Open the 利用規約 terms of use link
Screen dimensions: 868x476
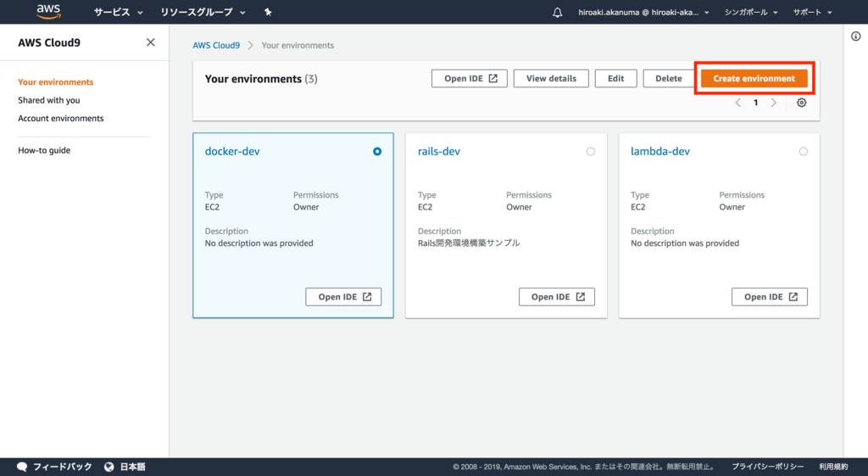pos(833,467)
